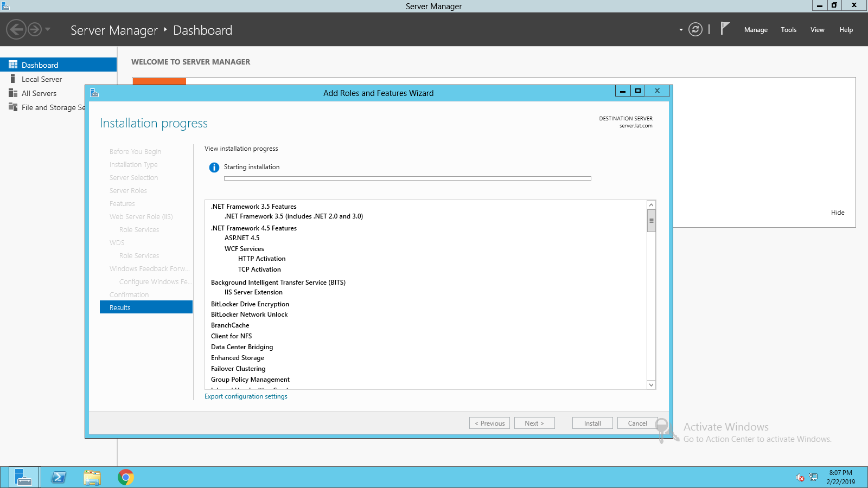Expand the navigation history dropdown arrow
Image resolution: width=868 pixels, height=488 pixels.
click(48, 29)
